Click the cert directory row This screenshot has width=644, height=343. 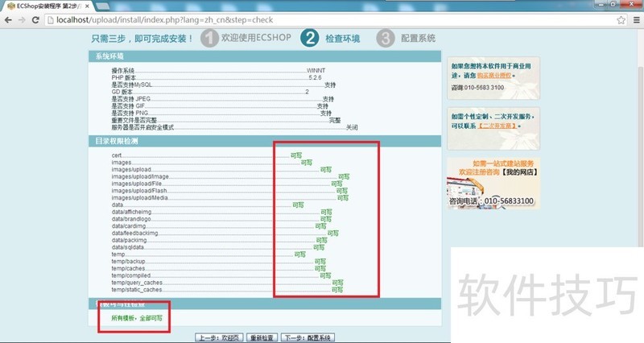click(x=207, y=155)
